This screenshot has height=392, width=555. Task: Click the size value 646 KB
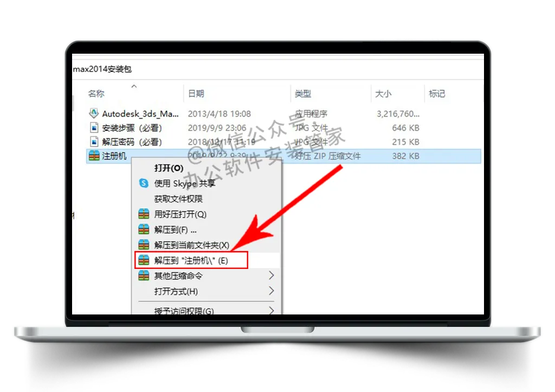pyautogui.click(x=405, y=128)
